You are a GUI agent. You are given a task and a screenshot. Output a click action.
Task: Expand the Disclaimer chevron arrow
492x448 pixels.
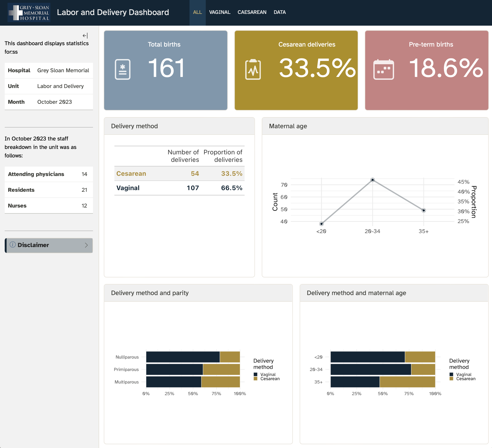tap(86, 245)
